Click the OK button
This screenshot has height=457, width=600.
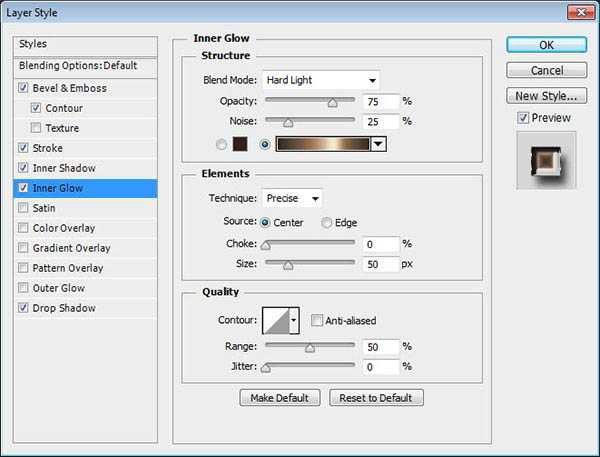pos(545,44)
